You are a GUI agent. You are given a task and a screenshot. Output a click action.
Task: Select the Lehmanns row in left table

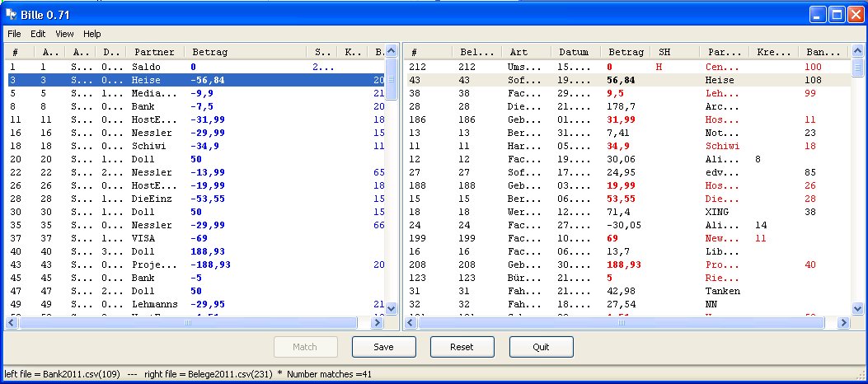point(154,304)
